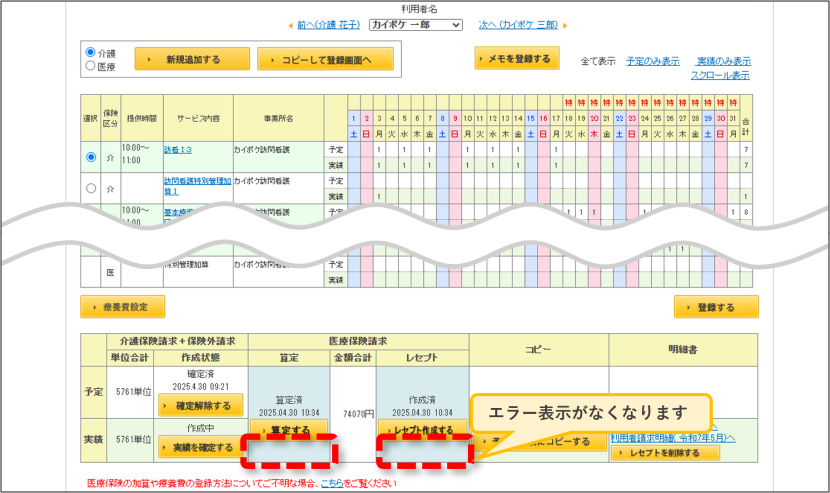Click コピーして登録画面へ button
The image size is (830, 493).
point(325,59)
